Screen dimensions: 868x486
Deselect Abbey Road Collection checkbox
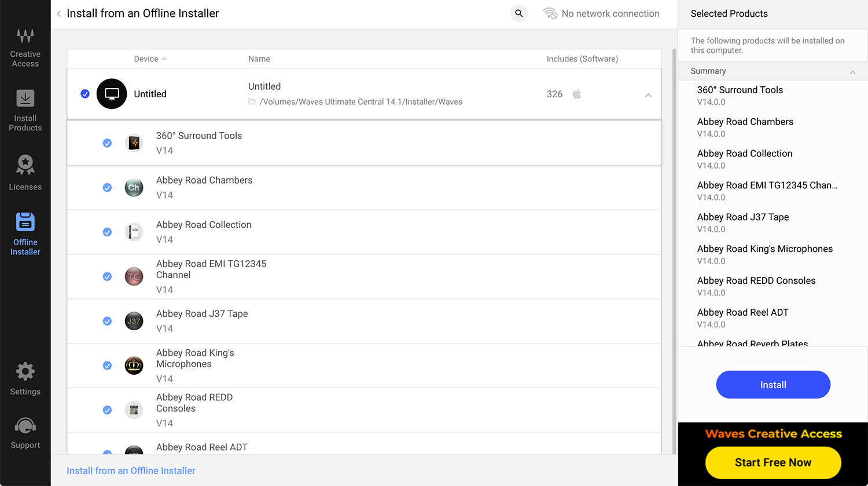pos(107,232)
